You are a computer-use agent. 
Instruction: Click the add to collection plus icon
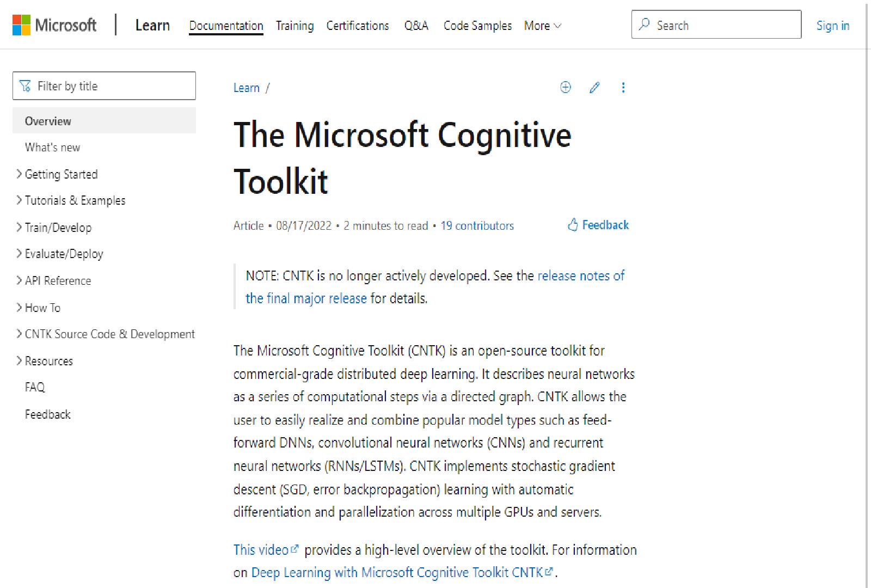click(x=566, y=88)
